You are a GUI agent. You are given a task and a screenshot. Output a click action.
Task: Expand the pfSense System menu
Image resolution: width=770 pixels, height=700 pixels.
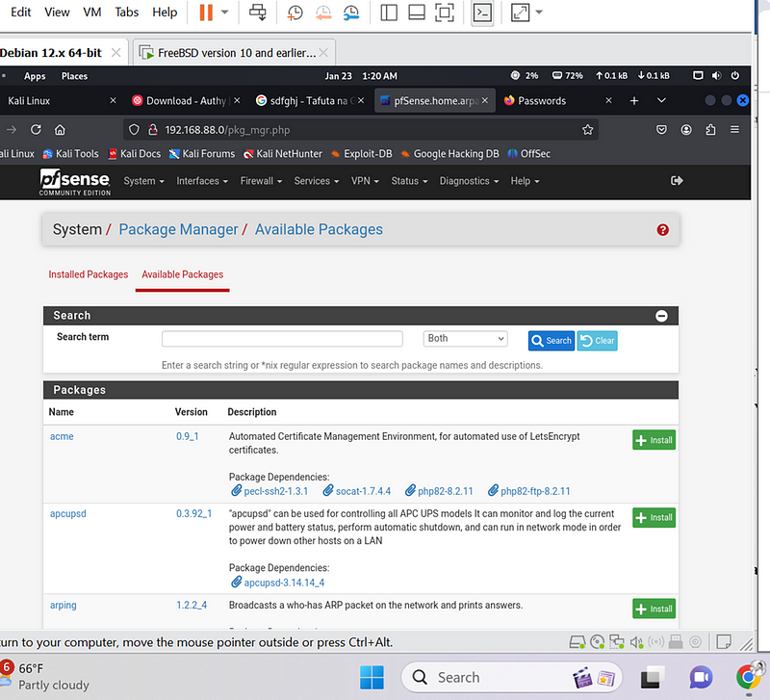(x=143, y=181)
